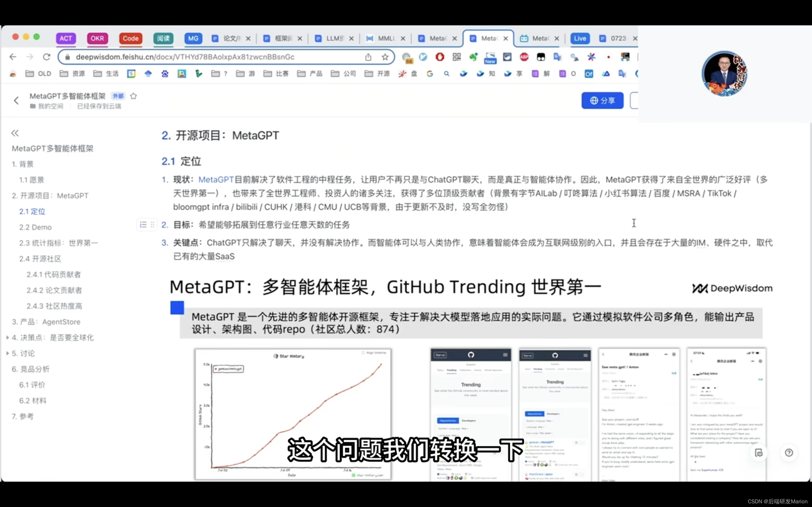Click the blue 分享 share button

coord(602,101)
